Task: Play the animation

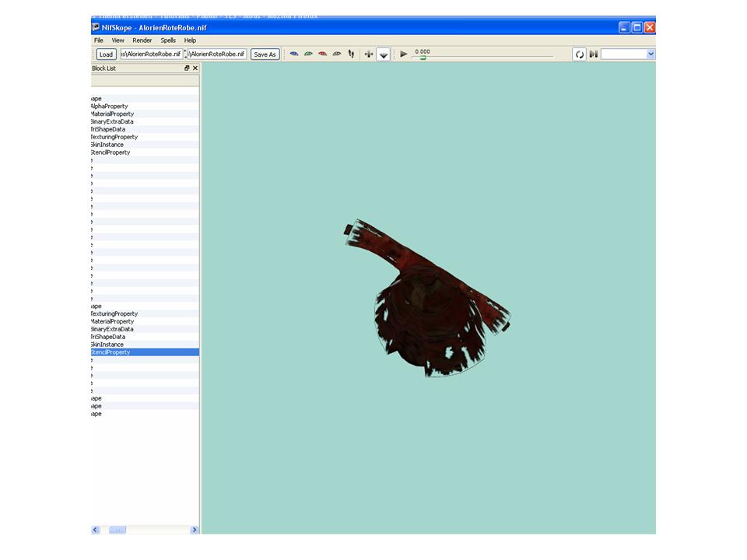Action: click(x=404, y=54)
